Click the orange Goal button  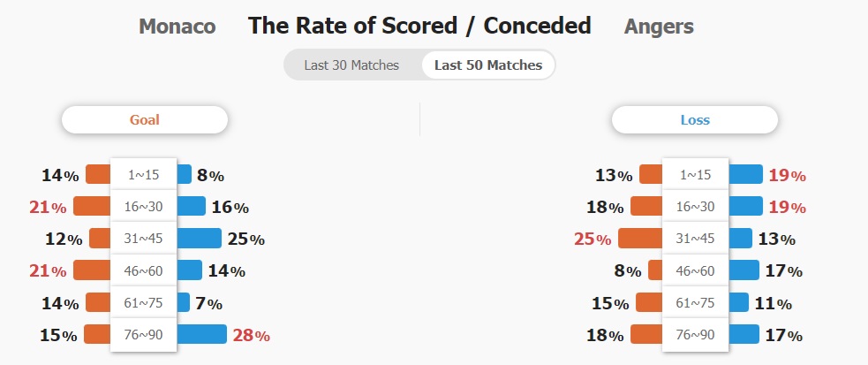(x=145, y=119)
